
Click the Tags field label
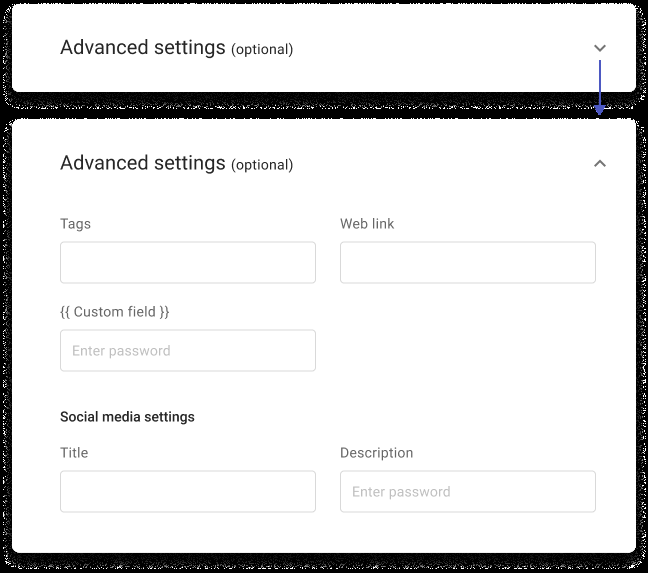coord(75,224)
